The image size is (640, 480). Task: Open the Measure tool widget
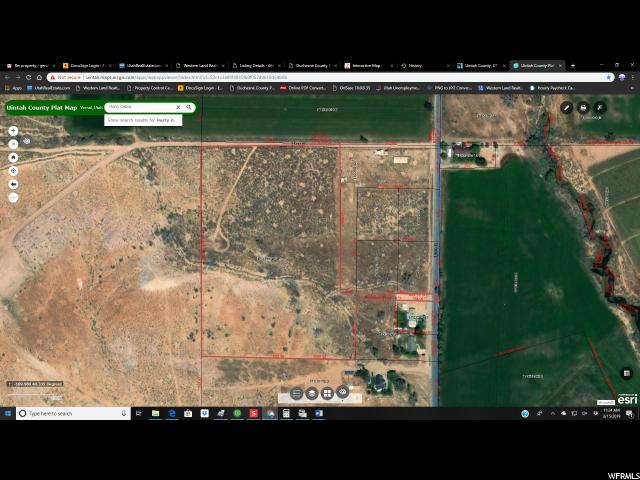click(600, 108)
